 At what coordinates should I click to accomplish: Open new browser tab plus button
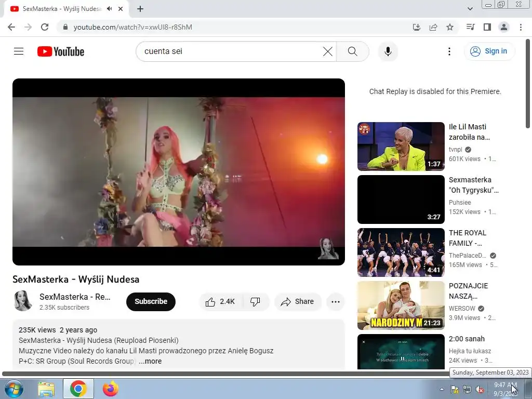coord(140,9)
